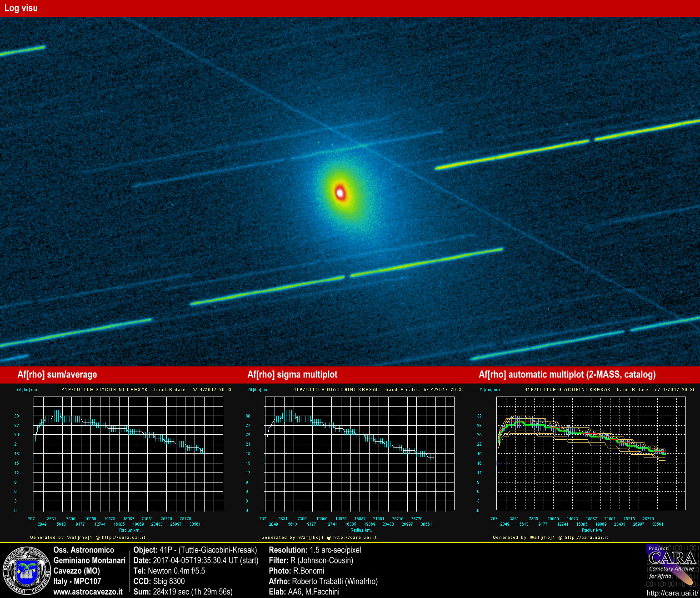Click the Filter R (Johnson-Cousin) text

pos(311,560)
